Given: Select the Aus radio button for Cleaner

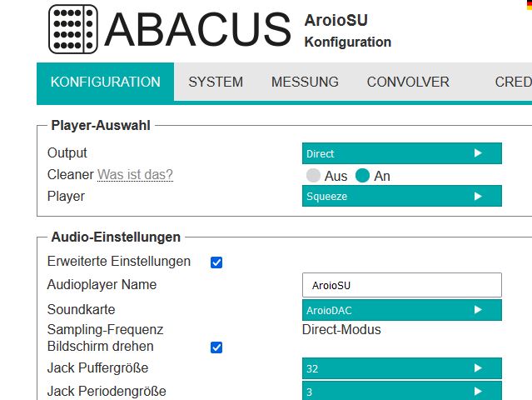Looking at the screenshot, I should tap(313, 176).
